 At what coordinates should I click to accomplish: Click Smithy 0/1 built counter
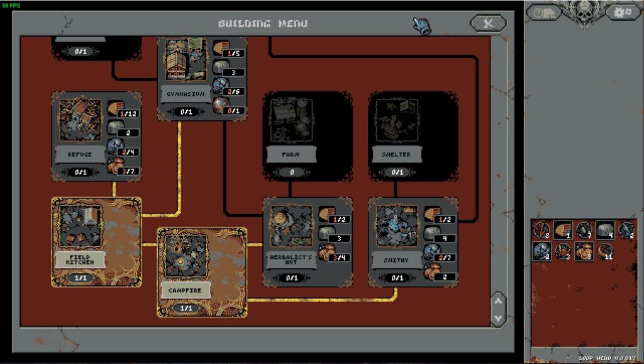tap(397, 278)
